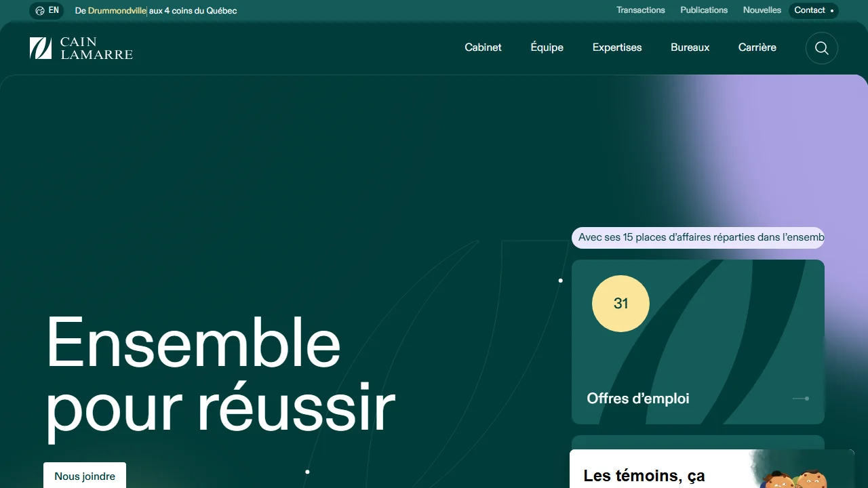Open the Offres d'emploi card

click(x=698, y=342)
